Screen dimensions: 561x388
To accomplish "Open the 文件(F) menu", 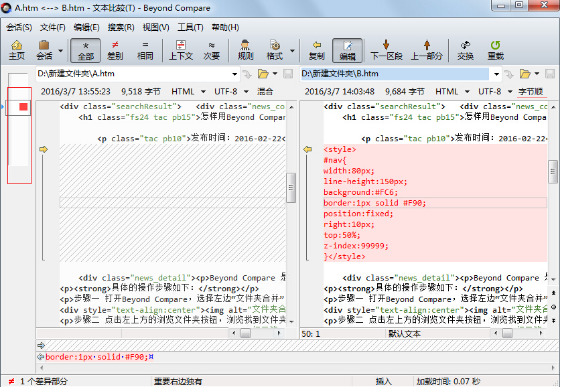I will pyautogui.click(x=53, y=27).
